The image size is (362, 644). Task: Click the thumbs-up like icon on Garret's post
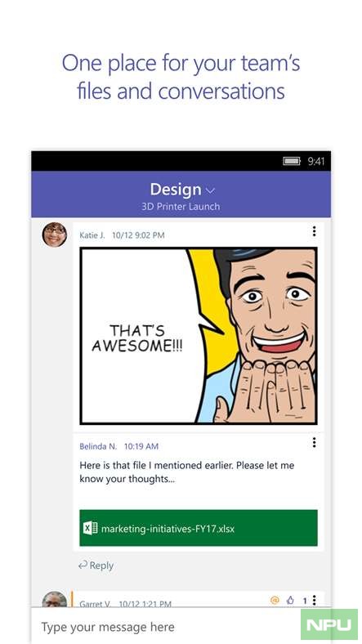(x=290, y=601)
